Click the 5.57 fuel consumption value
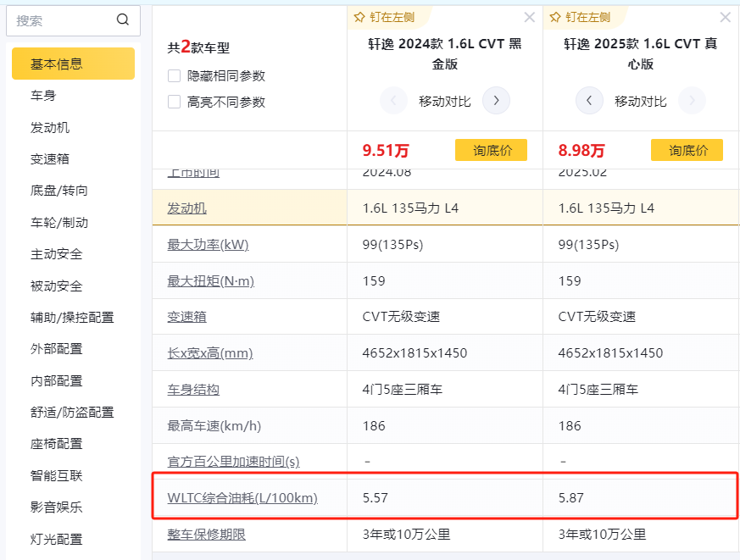The image size is (740, 560). tap(376, 497)
